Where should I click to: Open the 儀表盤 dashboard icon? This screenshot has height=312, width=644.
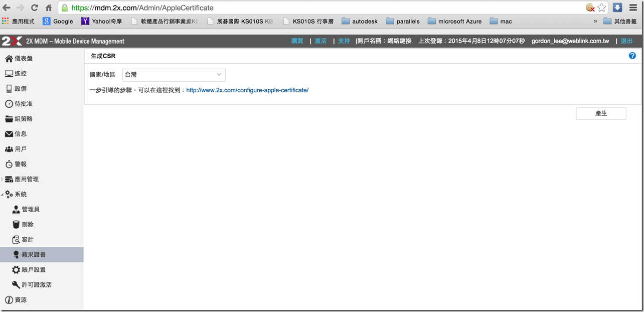point(9,59)
